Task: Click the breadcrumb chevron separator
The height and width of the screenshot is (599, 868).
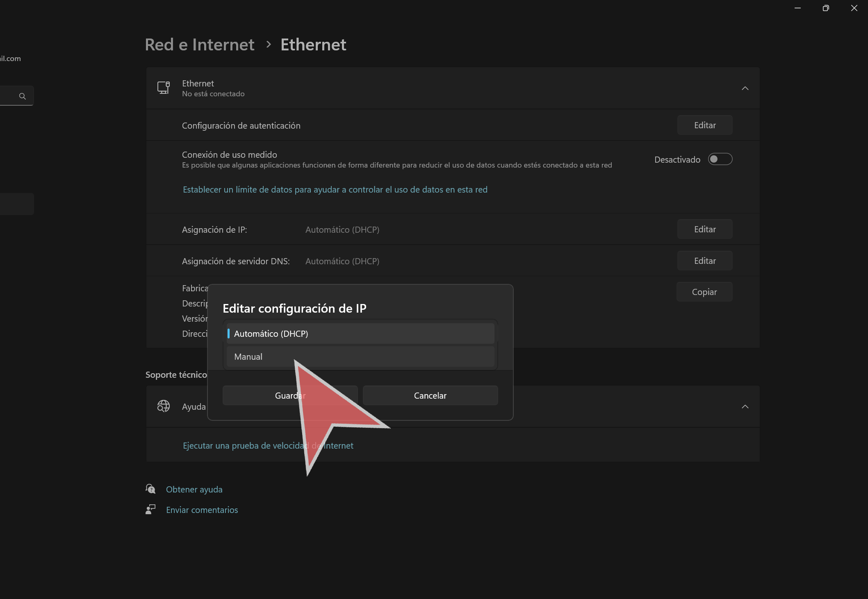Action: 269,44
